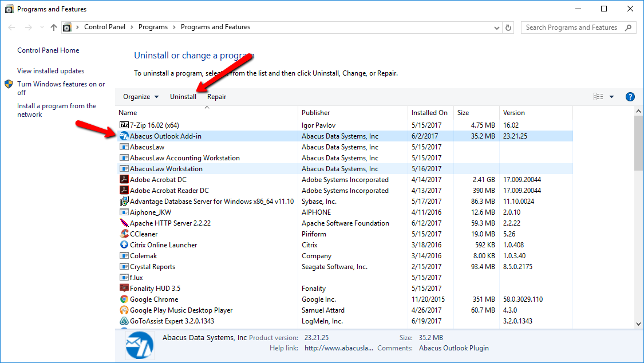Open Turn Windows features on or off
The width and height of the screenshot is (644, 363).
[61, 88]
